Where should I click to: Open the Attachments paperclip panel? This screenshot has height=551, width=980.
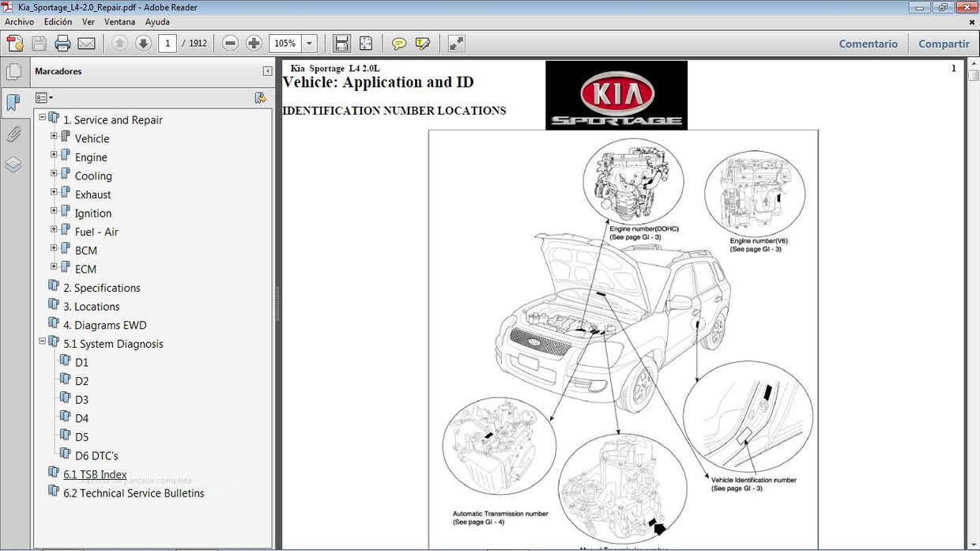click(x=14, y=134)
